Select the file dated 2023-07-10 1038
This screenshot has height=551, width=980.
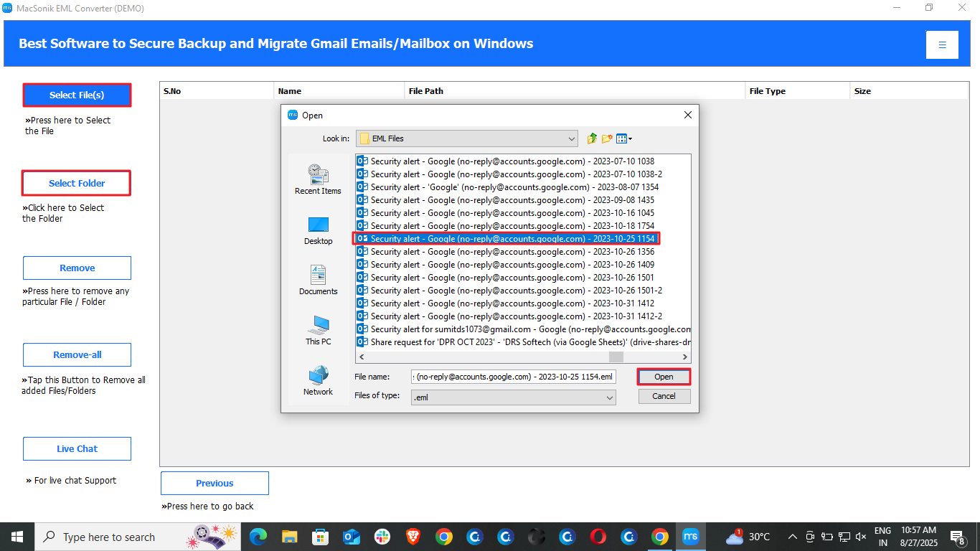(x=506, y=161)
